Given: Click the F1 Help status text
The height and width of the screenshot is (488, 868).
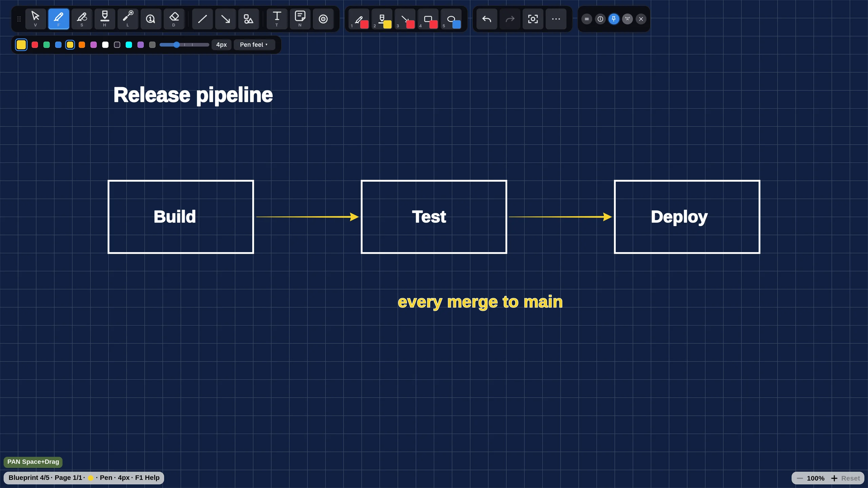Looking at the screenshot, I should (x=147, y=477).
